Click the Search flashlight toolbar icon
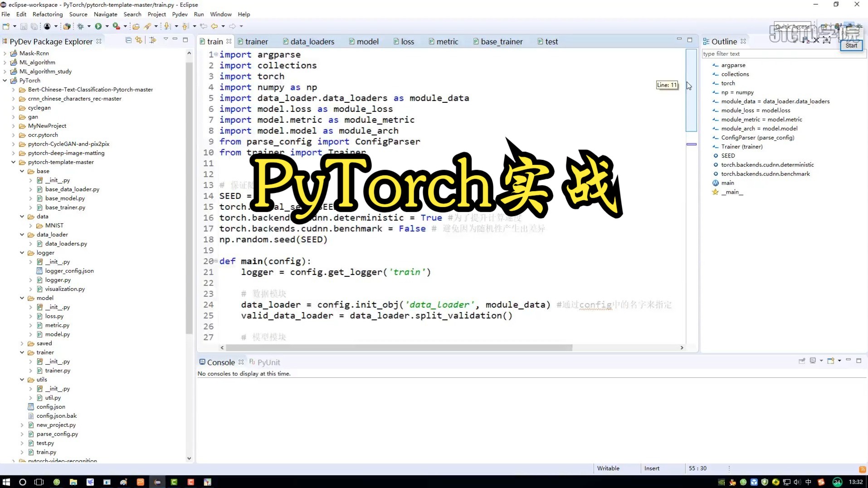This screenshot has width=868, height=488. (x=147, y=26)
